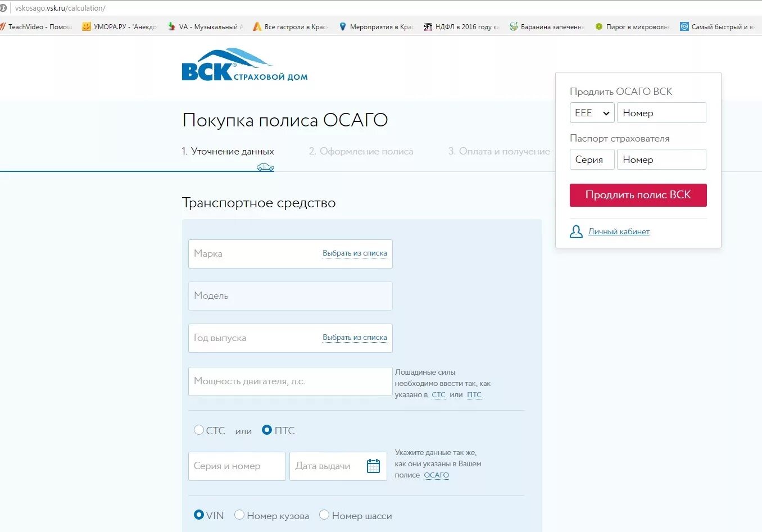
Task: Focus the Серия и номер input field
Action: (x=237, y=466)
